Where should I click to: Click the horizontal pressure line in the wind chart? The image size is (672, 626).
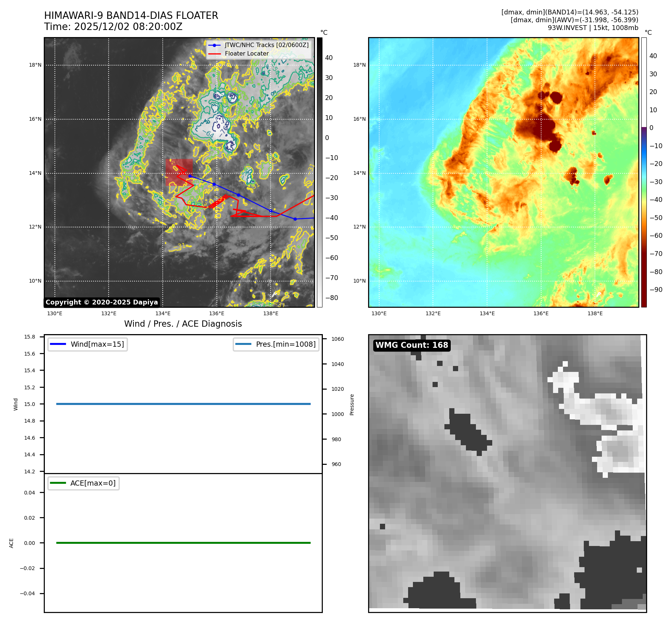coord(183,404)
